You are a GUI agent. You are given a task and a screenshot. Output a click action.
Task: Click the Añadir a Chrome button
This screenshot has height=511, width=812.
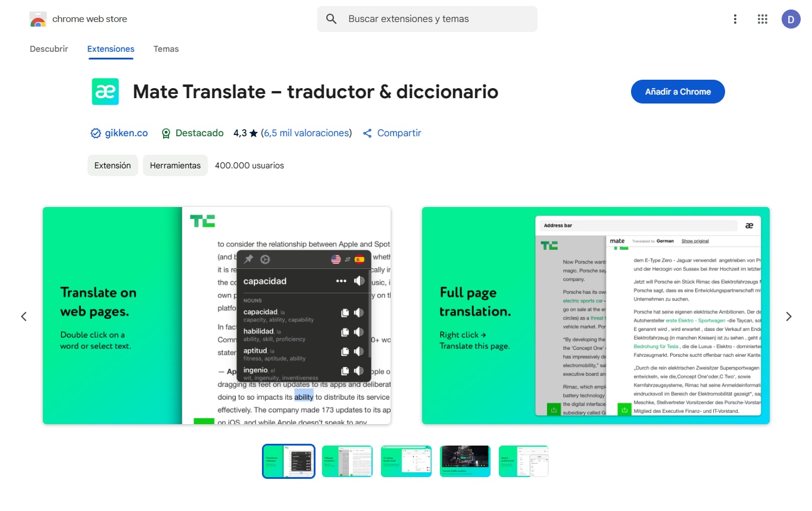[678, 92]
